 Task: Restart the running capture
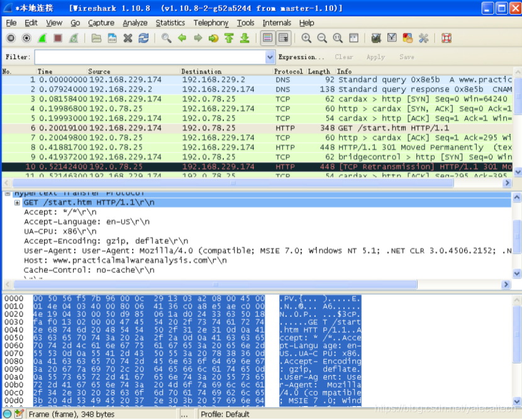pos(74,38)
